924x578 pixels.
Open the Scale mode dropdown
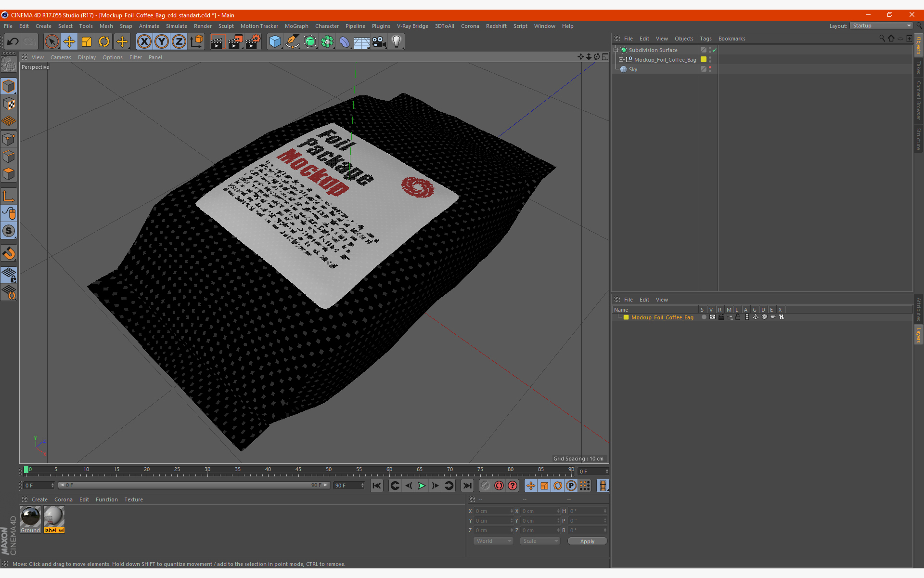540,541
